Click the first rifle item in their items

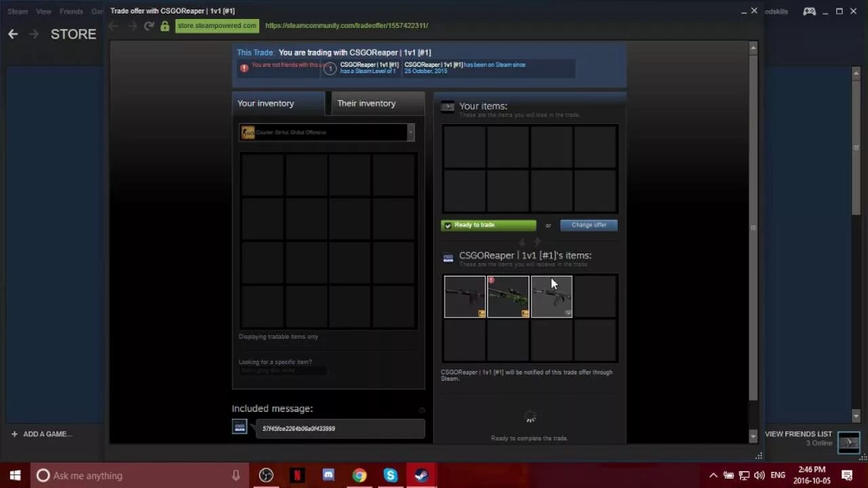click(465, 296)
